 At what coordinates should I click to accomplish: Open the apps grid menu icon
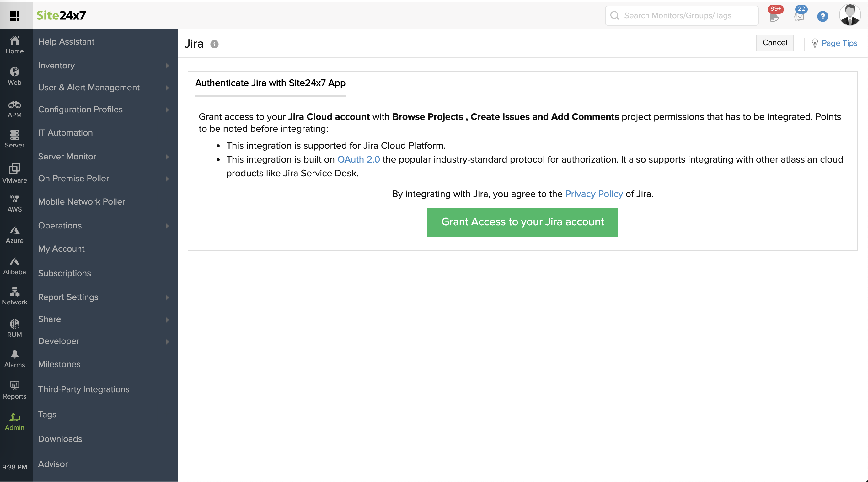[x=14, y=15]
